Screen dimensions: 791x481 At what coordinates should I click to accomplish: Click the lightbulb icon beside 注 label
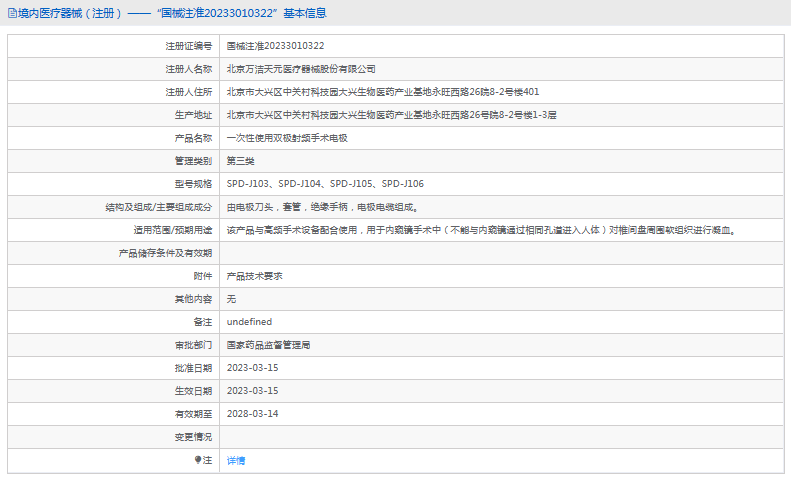coord(198,460)
